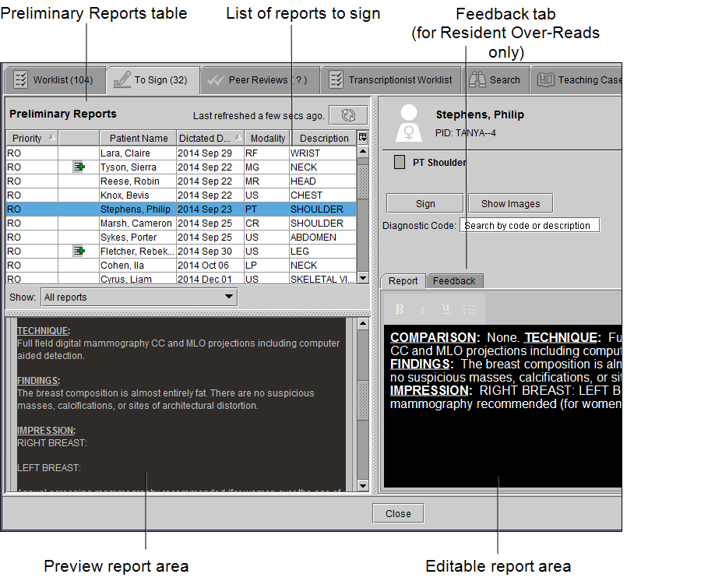Insert bullet list in report editor
Viewport: 701px width, 588px height.
pyautogui.click(x=469, y=309)
